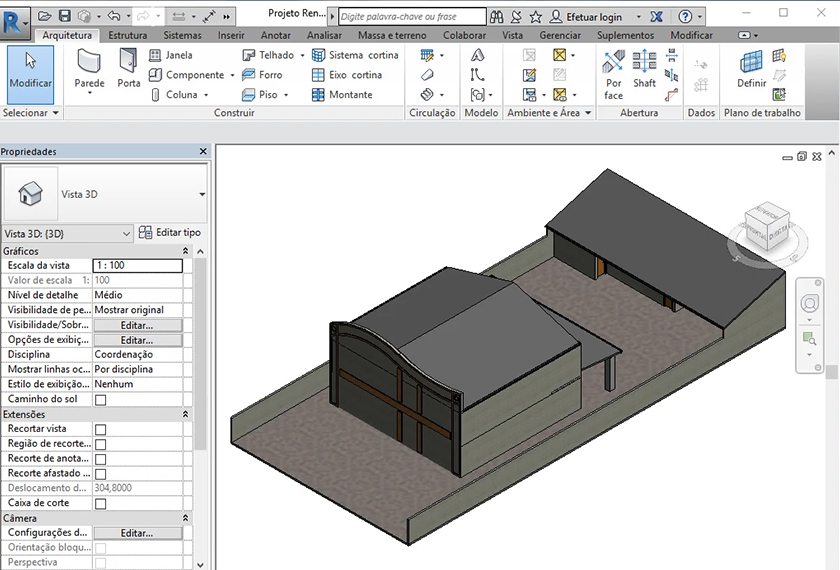
Task: Click the Escala da vista field
Action: 137,266
